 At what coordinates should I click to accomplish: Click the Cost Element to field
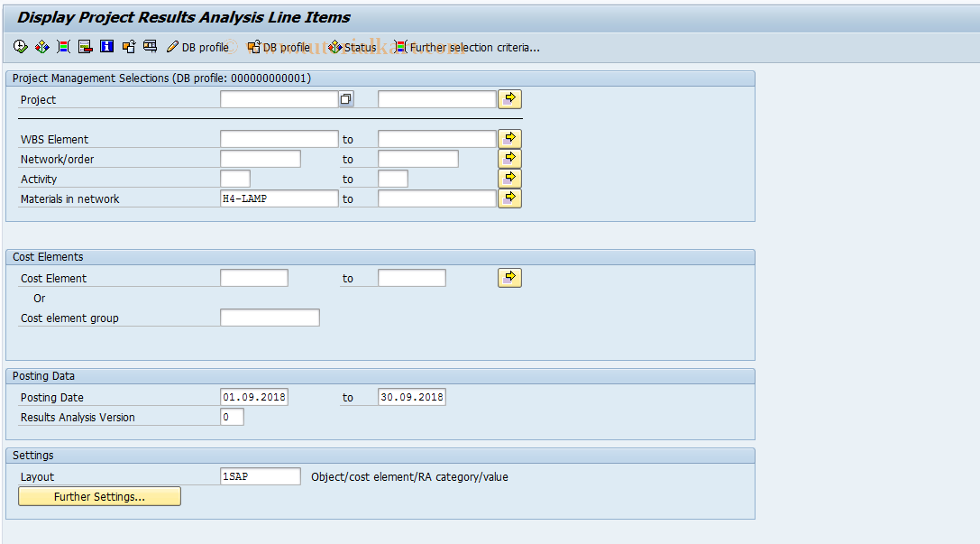pyautogui.click(x=412, y=278)
